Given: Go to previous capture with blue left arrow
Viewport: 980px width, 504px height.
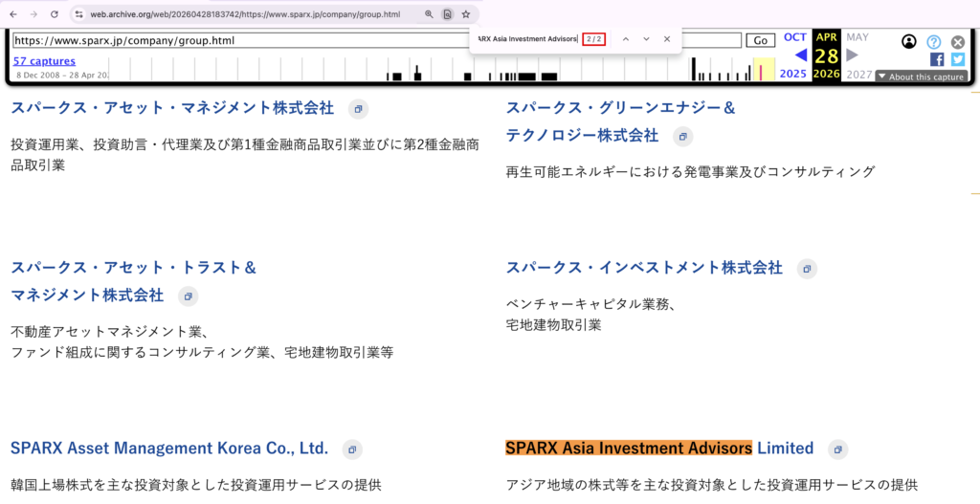Looking at the screenshot, I should 801,55.
